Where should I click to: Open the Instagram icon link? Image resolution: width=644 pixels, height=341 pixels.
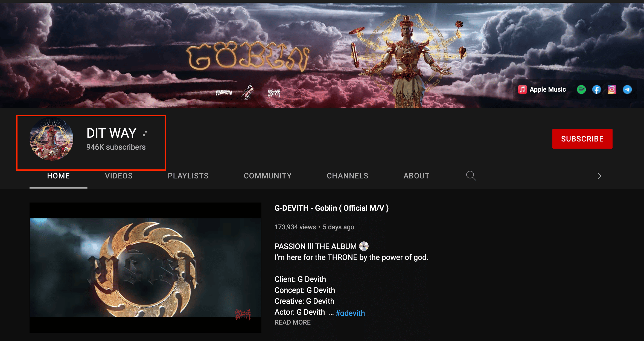pos(612,89)
